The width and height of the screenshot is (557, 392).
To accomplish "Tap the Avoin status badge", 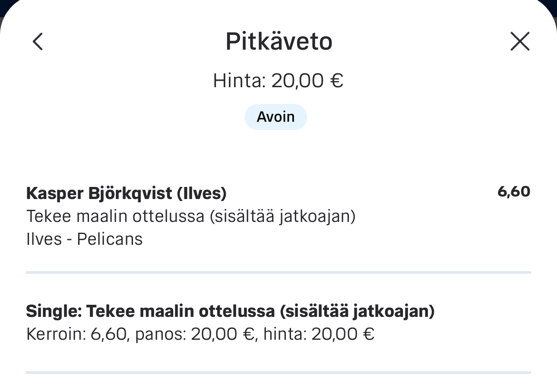I will tap(275, 117).
